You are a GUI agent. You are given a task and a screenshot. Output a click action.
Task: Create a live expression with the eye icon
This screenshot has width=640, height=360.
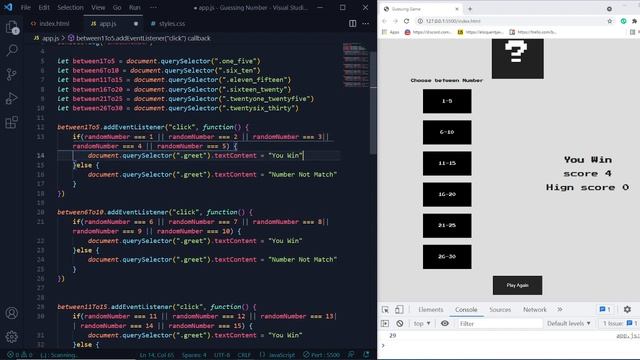tap(444, 323)
